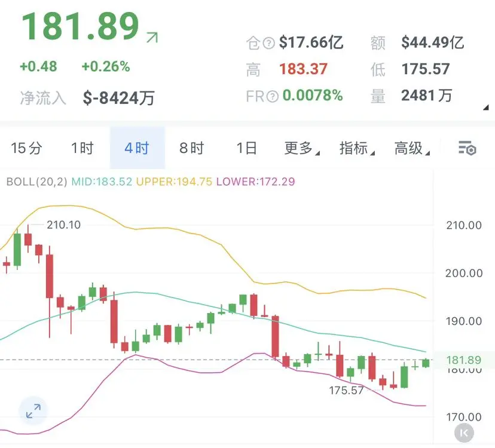Open chart settings list icon
The image size is (495, 448).
click(x=467, y=148)
